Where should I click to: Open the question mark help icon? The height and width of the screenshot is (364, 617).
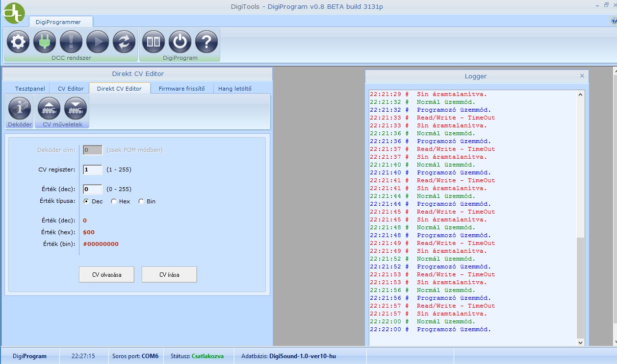tap(206, 42)
